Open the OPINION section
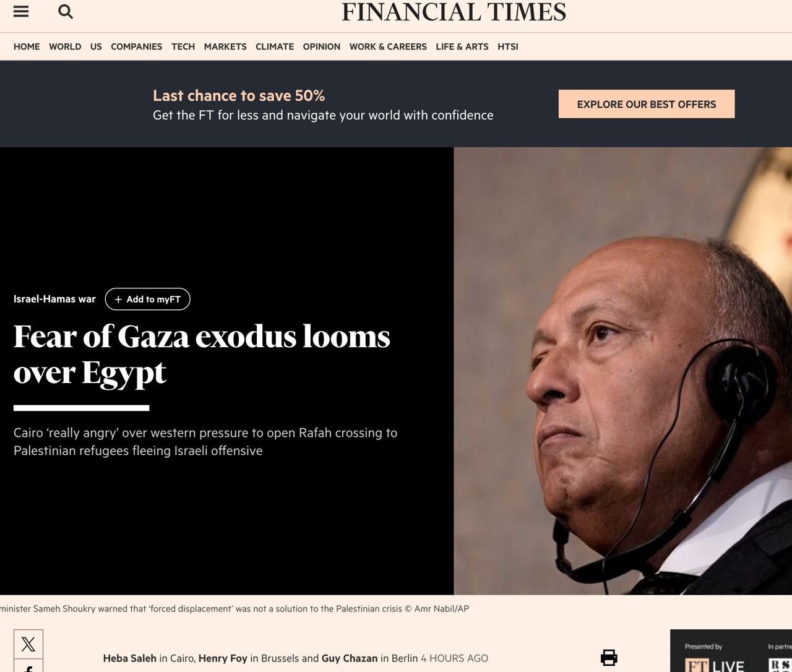 pos(322,46)
